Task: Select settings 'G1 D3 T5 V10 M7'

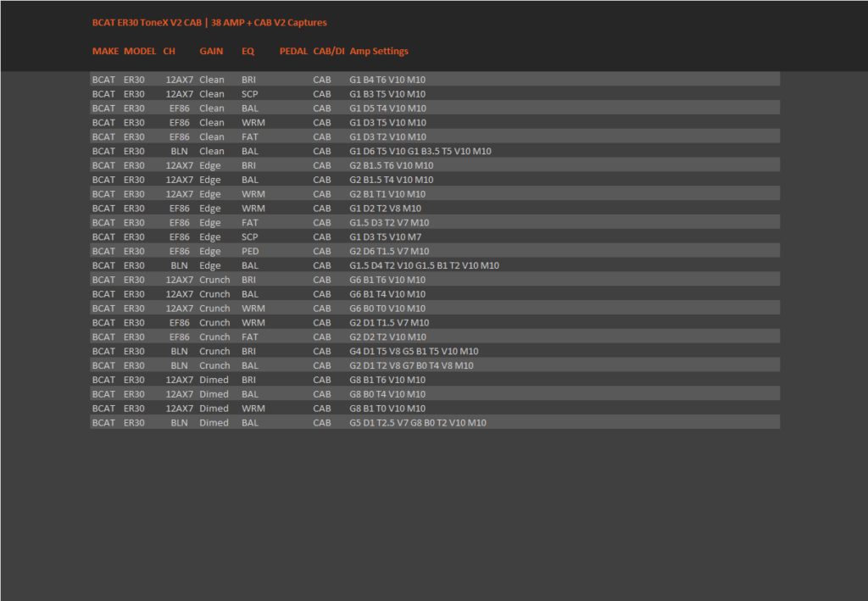Action: pos(385,237)
